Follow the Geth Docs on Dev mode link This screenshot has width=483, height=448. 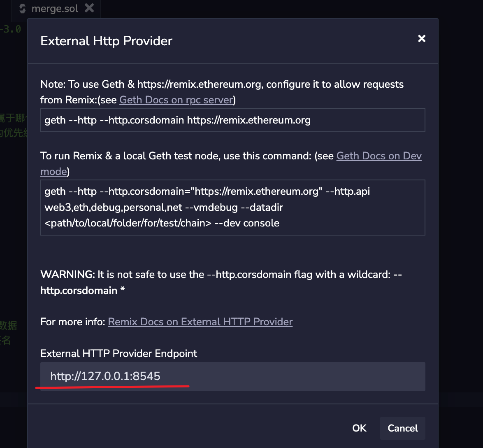pyautogui.click(x=379, y=156)
